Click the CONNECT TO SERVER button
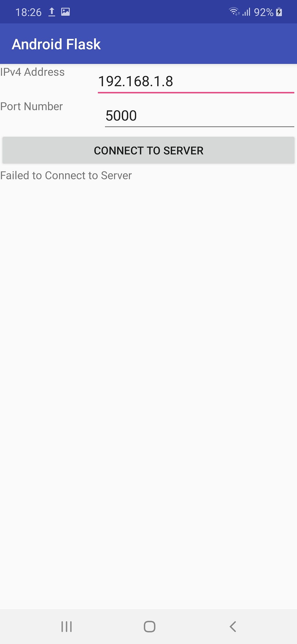This screenshot has height=644, width=297. pos(148,150)
